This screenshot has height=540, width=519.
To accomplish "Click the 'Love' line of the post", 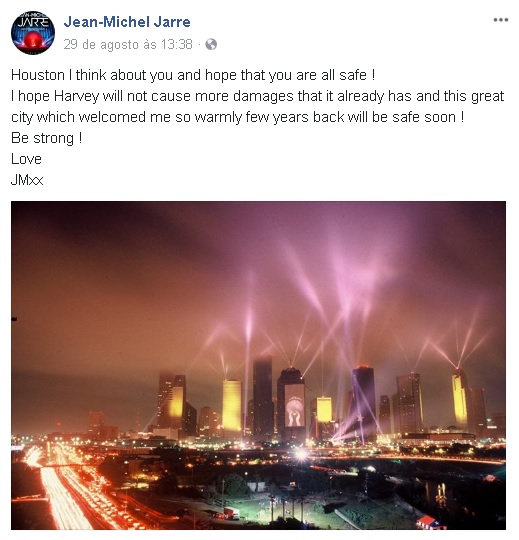I will (26, 159).
